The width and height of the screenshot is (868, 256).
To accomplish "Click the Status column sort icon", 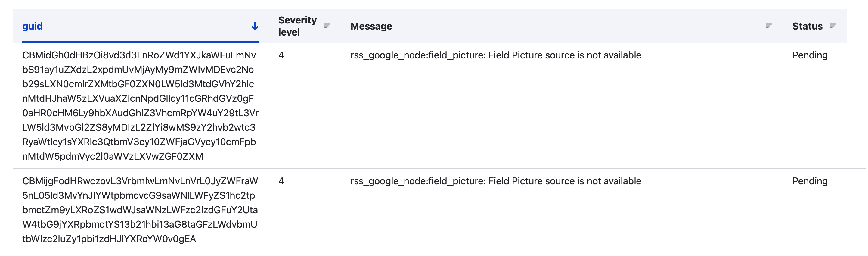I will (832, 26).
